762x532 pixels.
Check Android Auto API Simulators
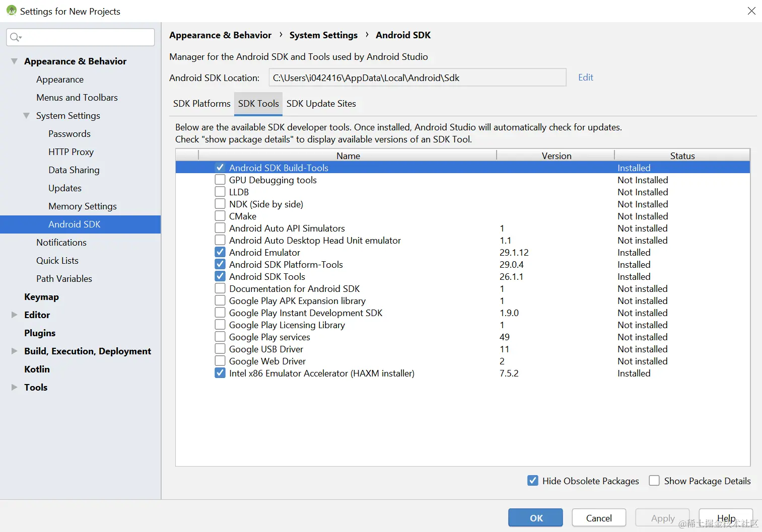click(x=220, y=228)
